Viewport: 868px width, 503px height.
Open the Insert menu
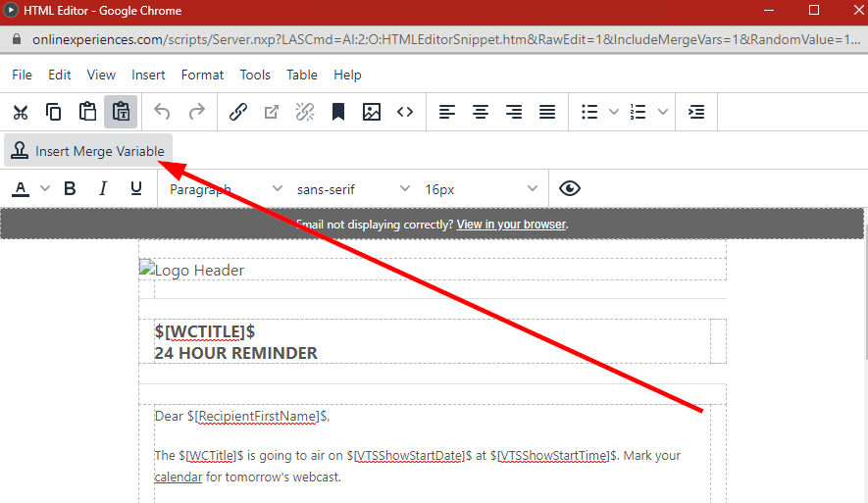click(x=148, y=75)
